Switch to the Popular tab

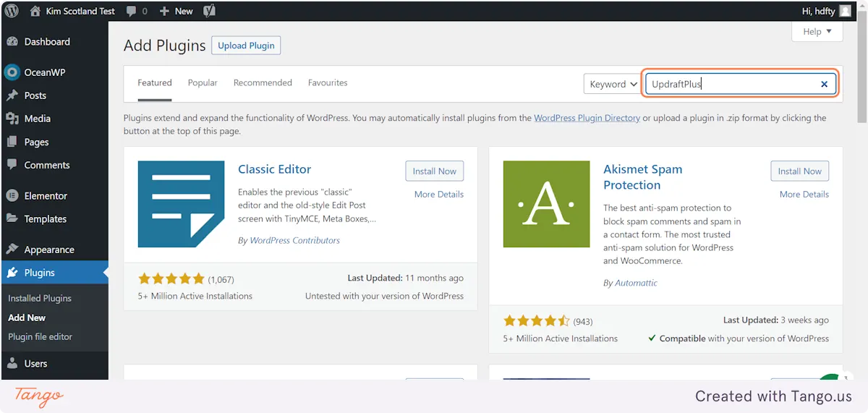(203, 83)
